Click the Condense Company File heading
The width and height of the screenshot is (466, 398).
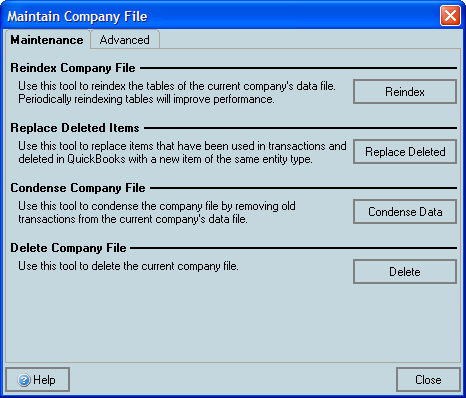click(78, 188)
